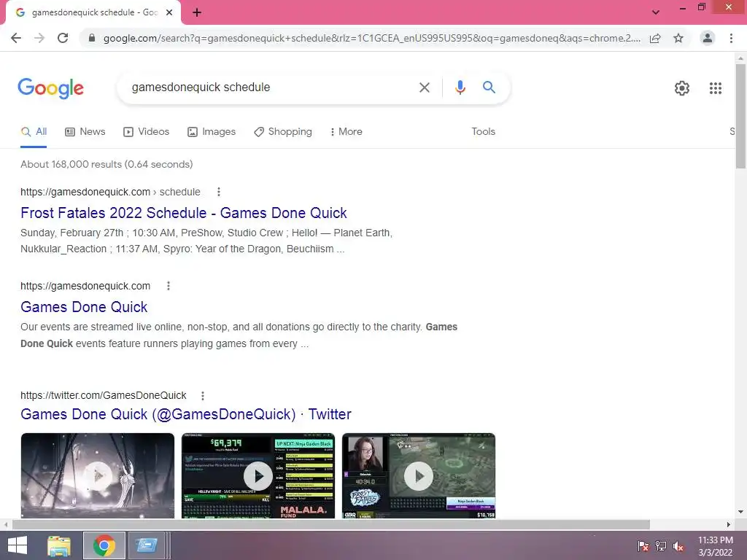The width and height of the screenshot is (747, 560).
Task: Open options for gamesdonequick.com schedule result
Action: (x=219, y=192)
